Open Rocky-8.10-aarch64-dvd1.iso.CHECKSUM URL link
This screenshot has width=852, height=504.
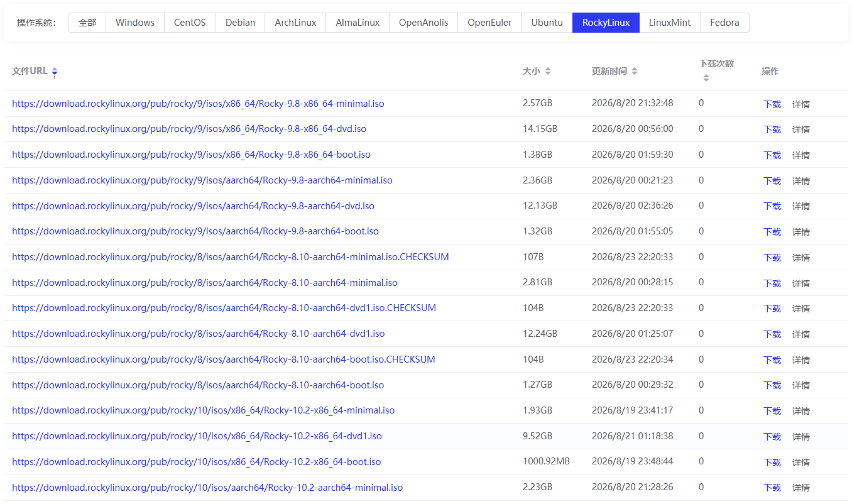pyautogui.click(x=224, y=308)
